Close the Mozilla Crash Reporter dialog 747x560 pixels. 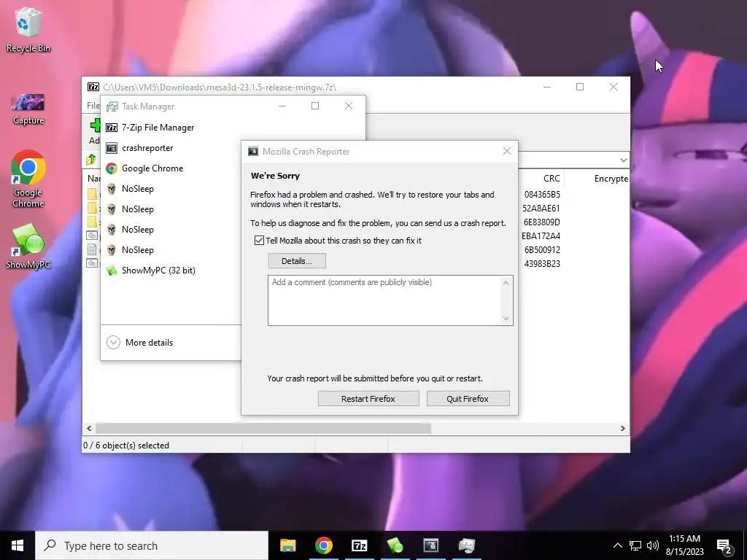[507, 151]
